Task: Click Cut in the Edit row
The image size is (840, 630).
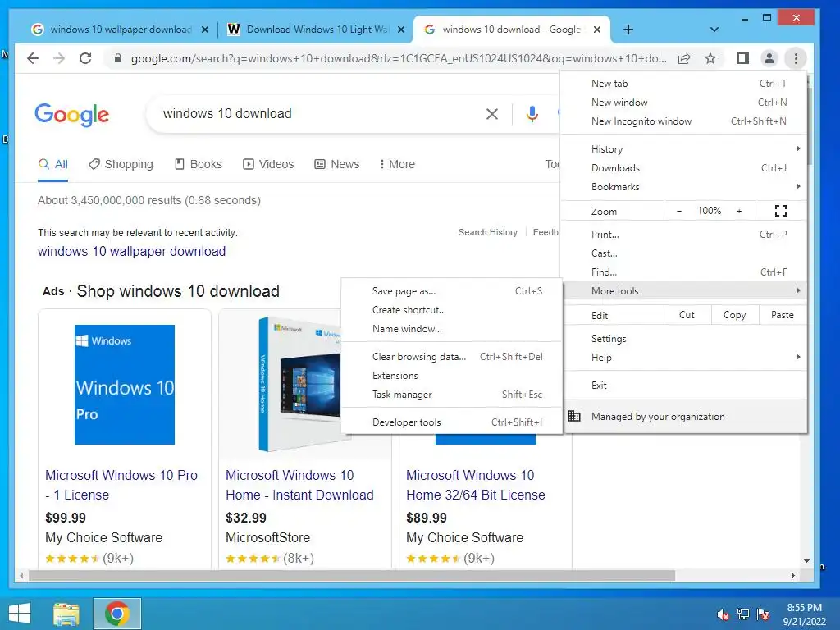Action: coord(687,315)
